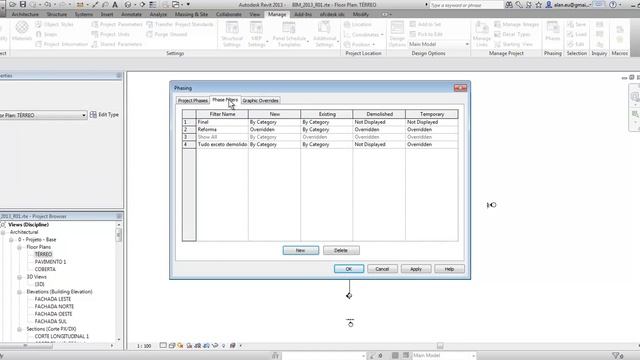Click the Project Browser vertical scrollbar

(x=119, y=282)
